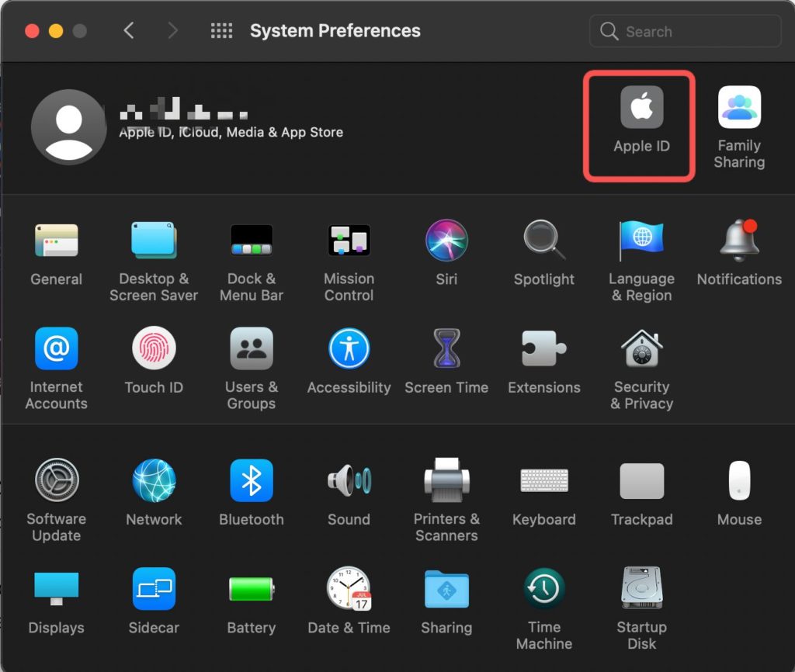The image size is (795, 672).
Task: Click 'Apple ID, iCloud, Media & App Store' text
Action: [231, 132]
